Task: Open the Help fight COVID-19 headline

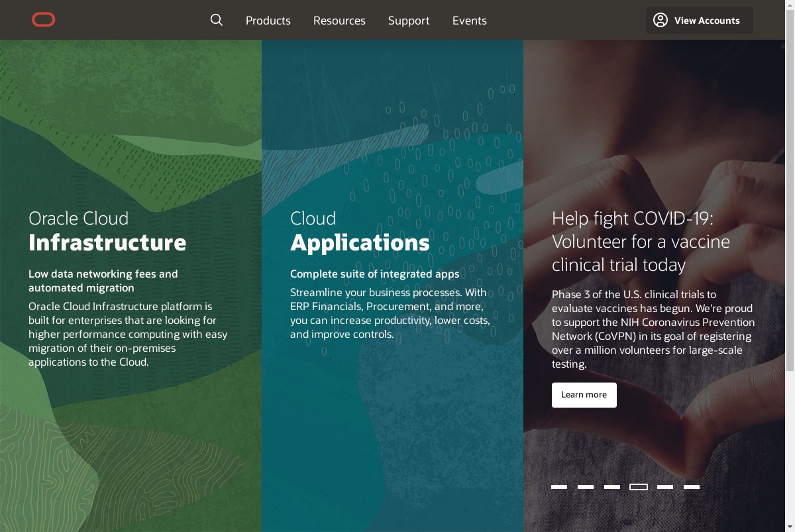Action: (641, 241)
